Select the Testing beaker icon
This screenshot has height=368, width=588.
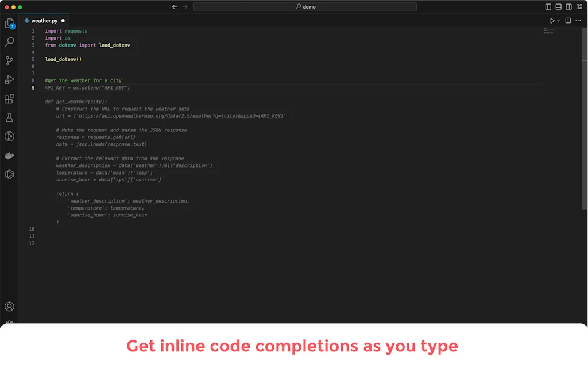[x=9, y=117]
